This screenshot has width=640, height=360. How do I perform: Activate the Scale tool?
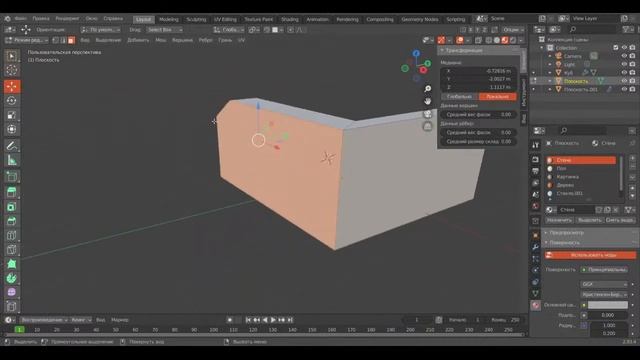[x=11, y=115]
